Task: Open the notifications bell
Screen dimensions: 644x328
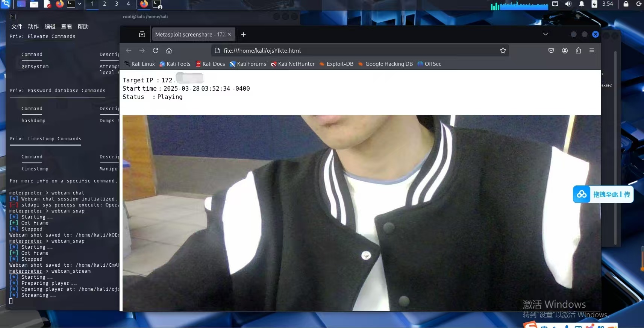Action: (x=581, y=4)
